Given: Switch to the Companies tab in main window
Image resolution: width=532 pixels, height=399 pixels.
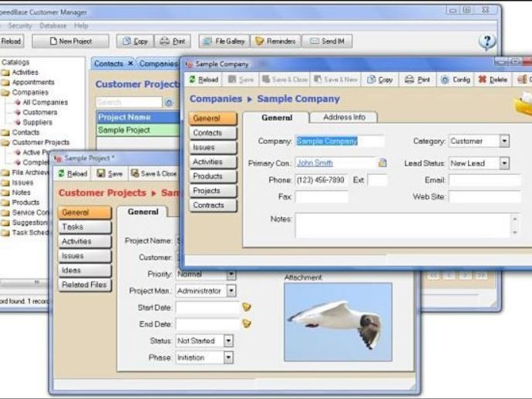Looking at the screenshot, I should coord(158,64).
